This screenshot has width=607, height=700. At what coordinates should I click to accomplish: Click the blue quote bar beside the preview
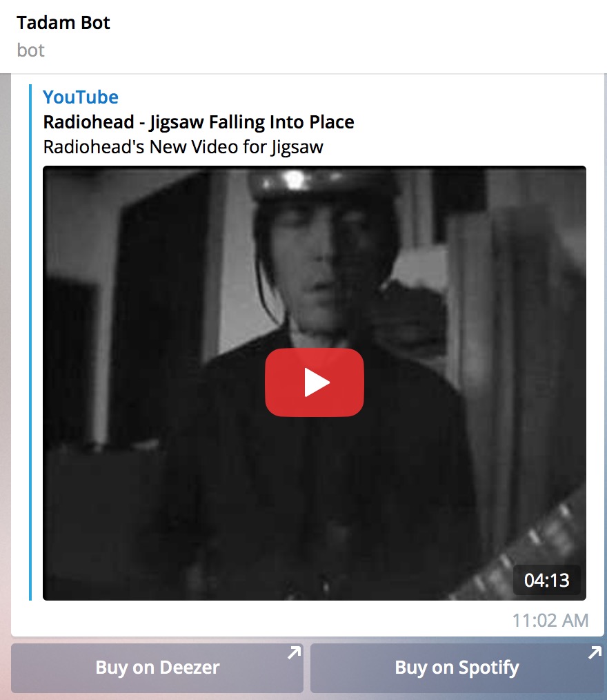click(30, 342)
